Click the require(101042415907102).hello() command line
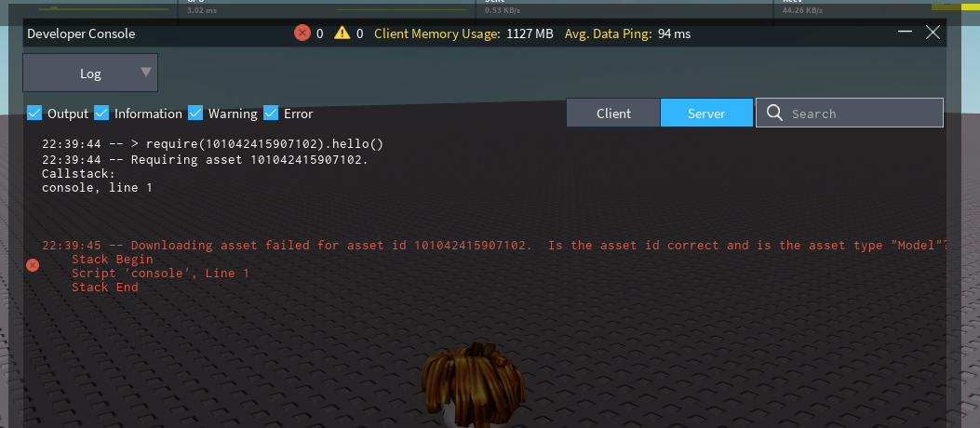 212,144
